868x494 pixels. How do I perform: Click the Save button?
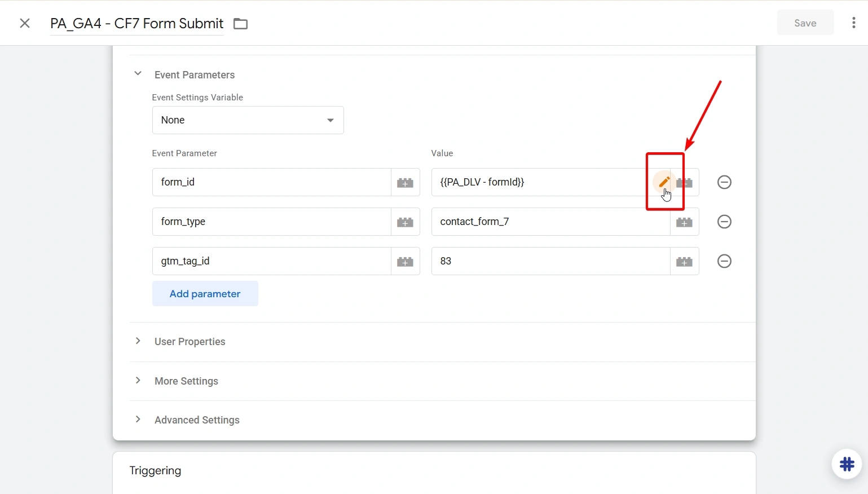[x=805, y=23]
